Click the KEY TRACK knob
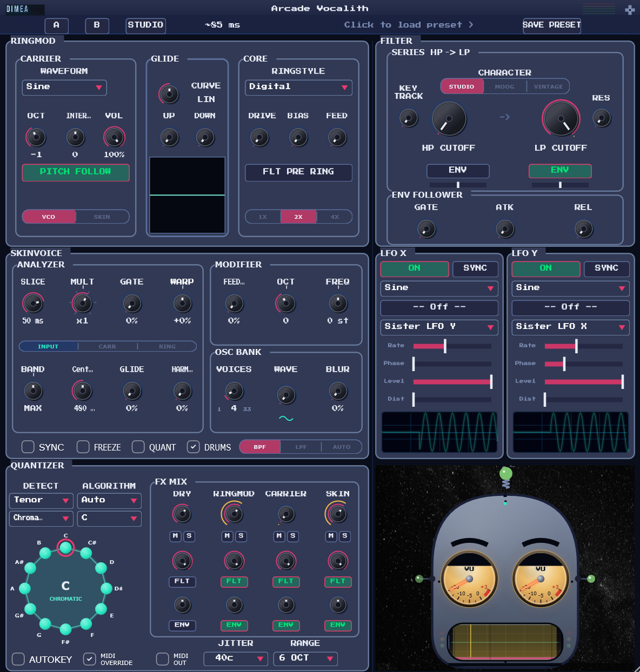The width and height of the screenshot is (640, 672). click(x=409, y=117)
